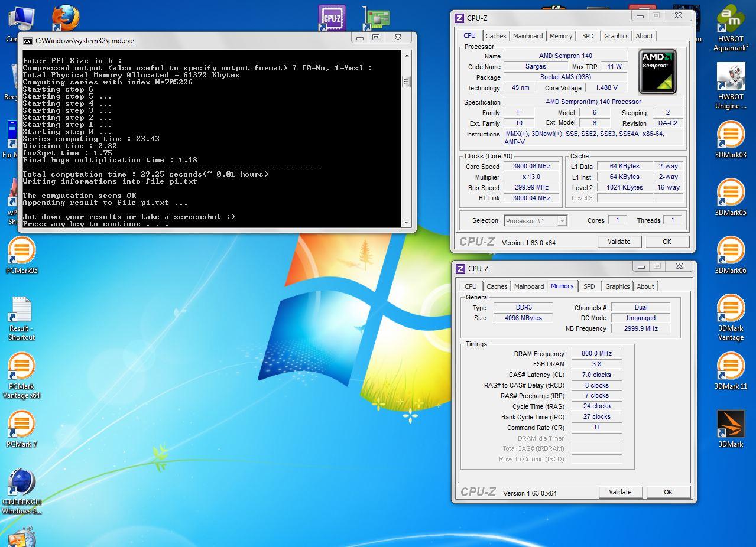Open About tab in lower CPU-Z window
This screenshot has height=547, width=756.
(645, 286)
